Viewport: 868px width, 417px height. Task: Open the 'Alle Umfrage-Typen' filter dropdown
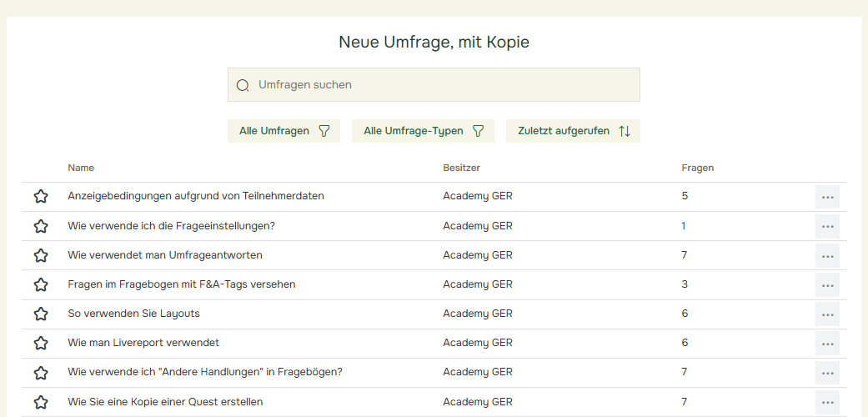pos(423,131)
